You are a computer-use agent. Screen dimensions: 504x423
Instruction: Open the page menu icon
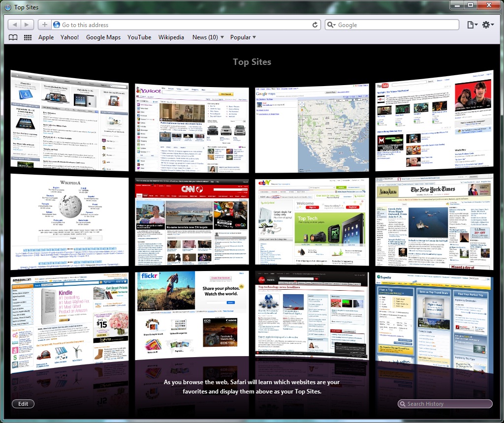pos(472,25)
